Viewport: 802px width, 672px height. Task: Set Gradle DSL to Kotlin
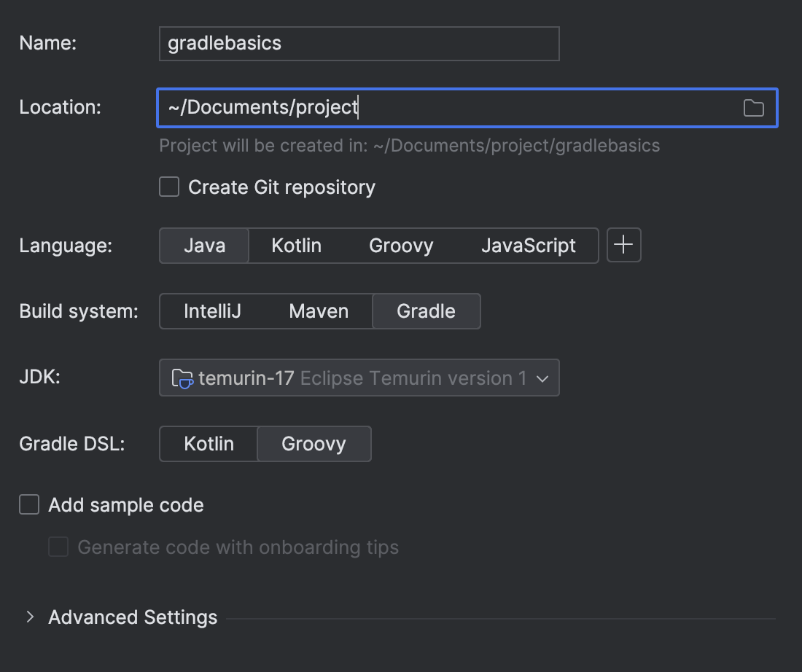click(209, 444)
